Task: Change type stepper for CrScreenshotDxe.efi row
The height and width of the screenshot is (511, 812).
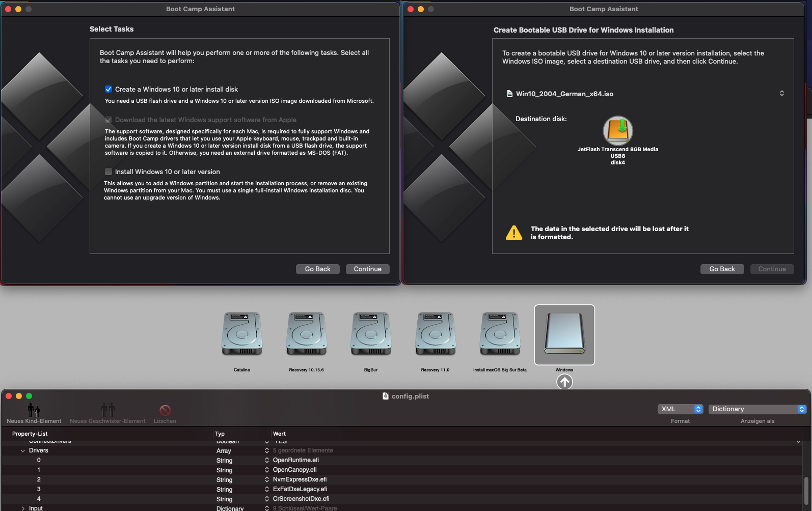Action: (x=266, y=499)
